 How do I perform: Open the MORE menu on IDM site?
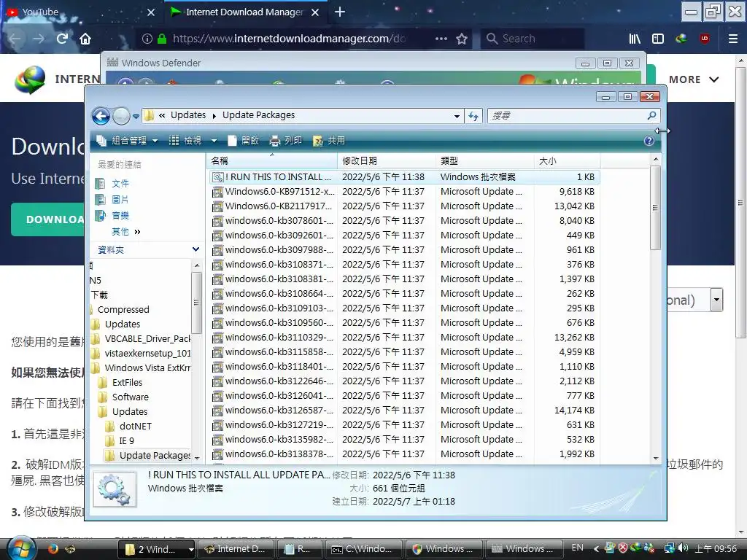tap(694, 79)
